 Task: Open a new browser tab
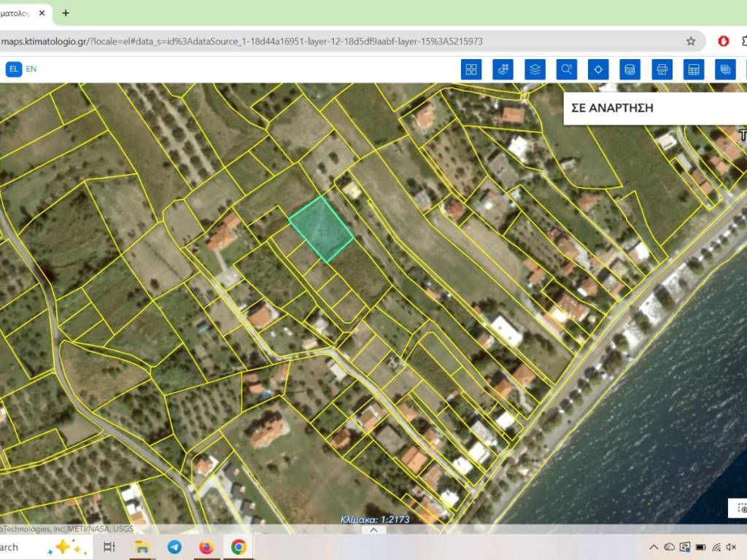66,13
